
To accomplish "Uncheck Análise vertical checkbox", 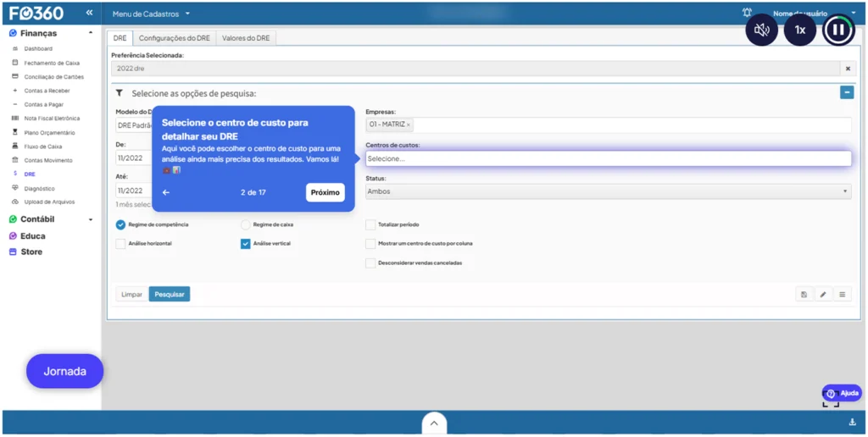I will pos(246,243).
